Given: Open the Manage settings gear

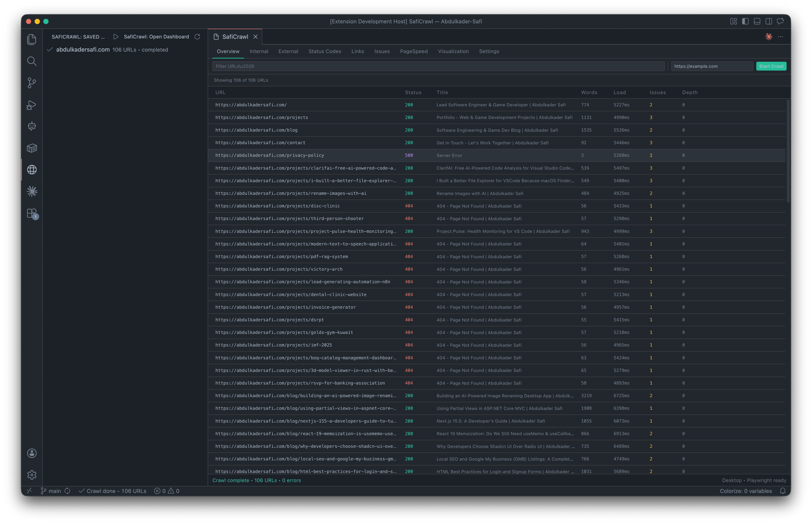Looking at the screenshot, I should tap(32, 475).
